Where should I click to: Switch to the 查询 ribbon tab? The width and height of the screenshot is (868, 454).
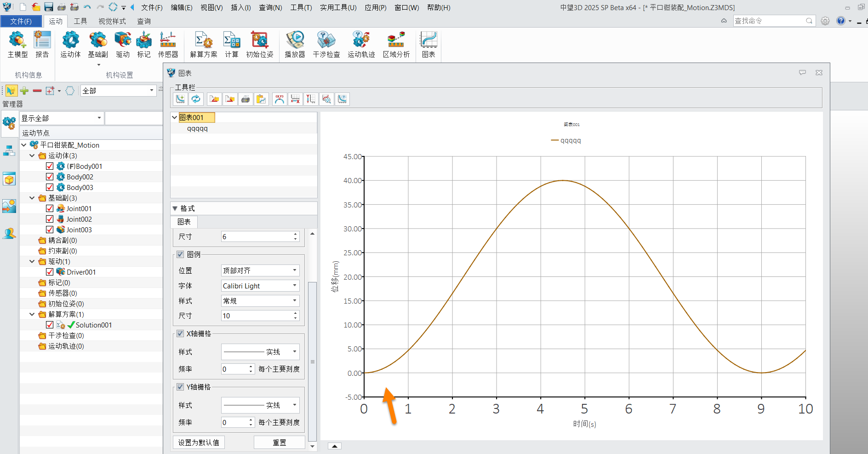coord(144,21)
